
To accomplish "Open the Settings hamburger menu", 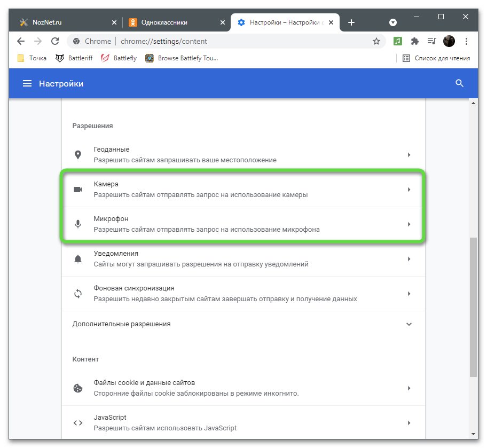I will 27,84.
